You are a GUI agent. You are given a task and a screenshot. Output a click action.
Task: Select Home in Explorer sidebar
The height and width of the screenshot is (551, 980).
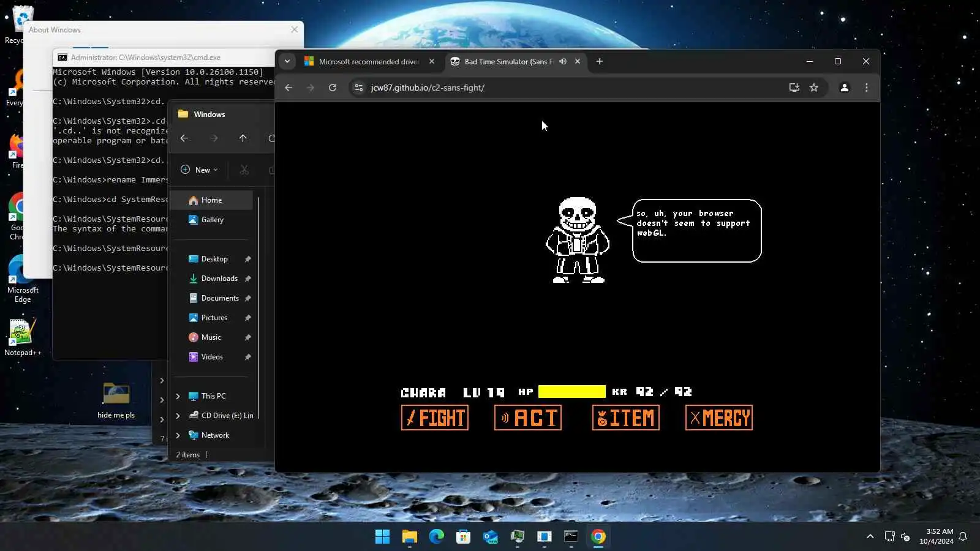coord(211,200)
